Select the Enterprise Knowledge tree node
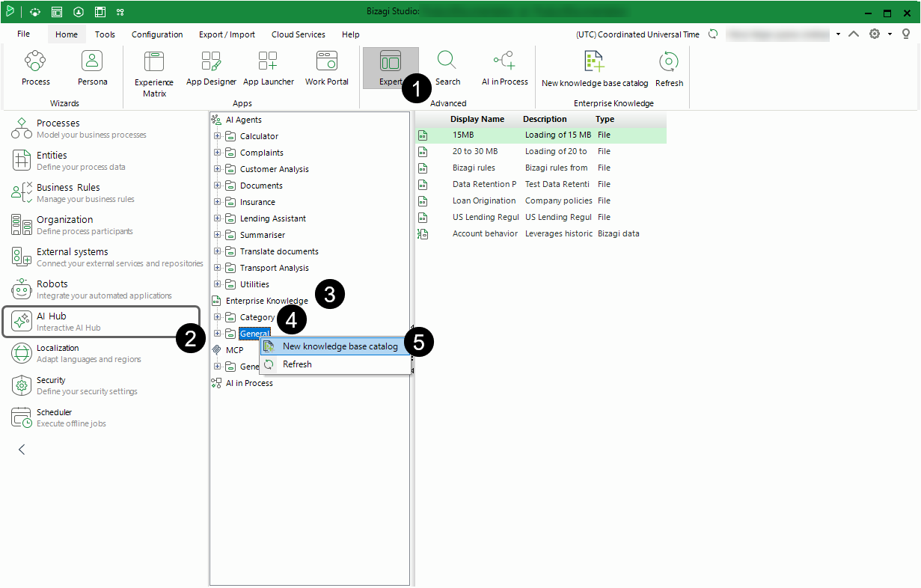 267,301
